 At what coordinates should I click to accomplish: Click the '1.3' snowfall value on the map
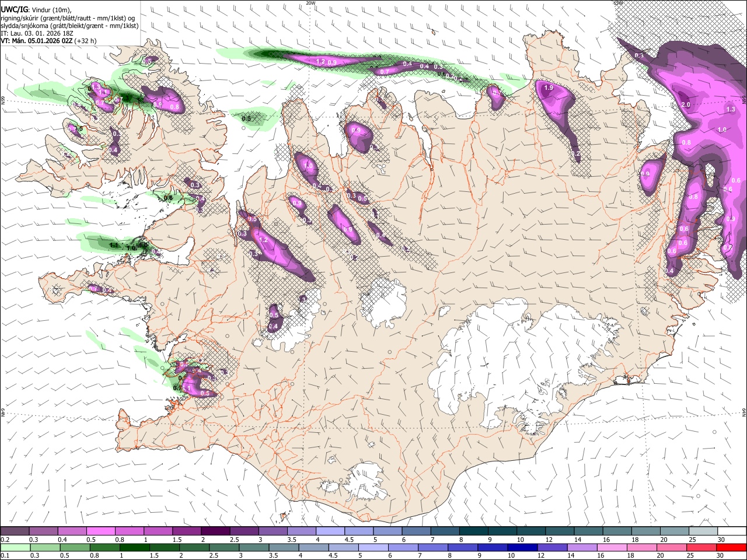731,110
